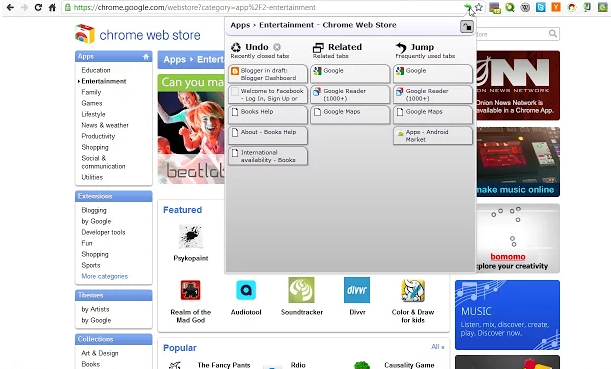The width and height of the screenshot is (611, 369).
Task: Open the extension icon showing badge 12
Action: pyautogui.click(x=495, y=7)
